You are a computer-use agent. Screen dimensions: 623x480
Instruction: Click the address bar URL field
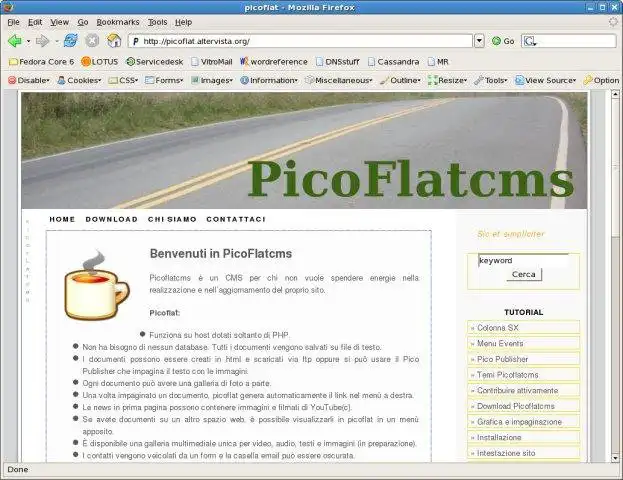coord(301,41)
